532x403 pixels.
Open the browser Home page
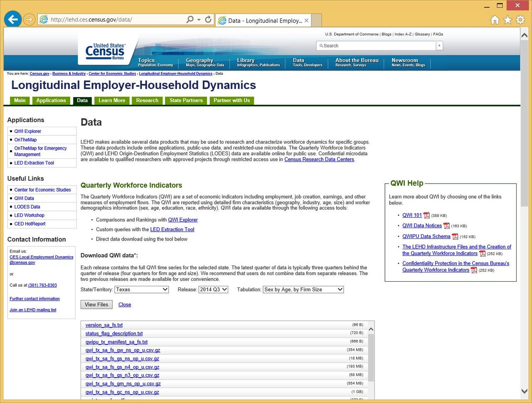pos(495,20)
